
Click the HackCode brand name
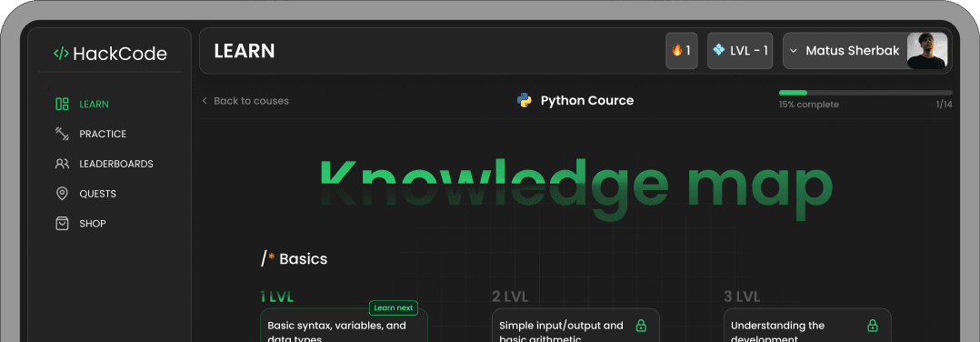(x=120, y=54)
